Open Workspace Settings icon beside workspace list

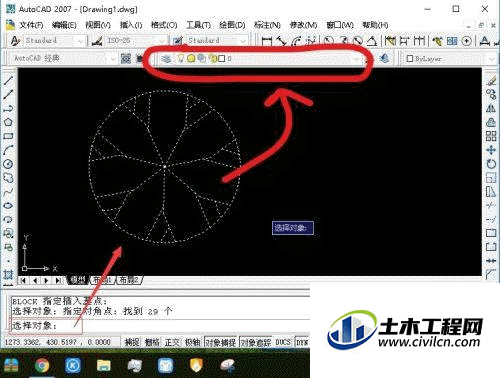pyautogui.click(x=126, y=59)
